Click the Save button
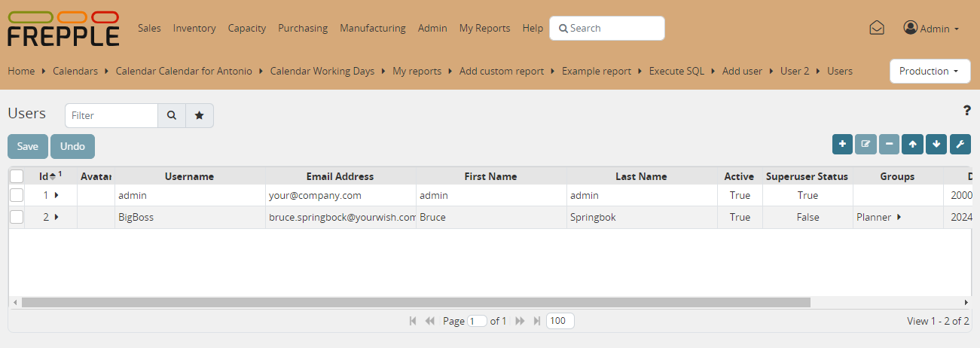This screenshot has width=980, height=348. [x=28, y=146]
